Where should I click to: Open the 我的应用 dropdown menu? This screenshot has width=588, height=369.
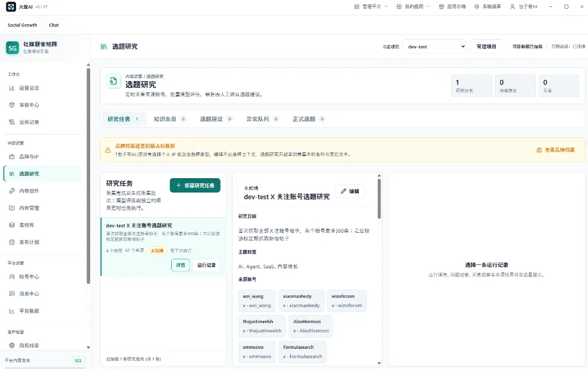[413, 7]
